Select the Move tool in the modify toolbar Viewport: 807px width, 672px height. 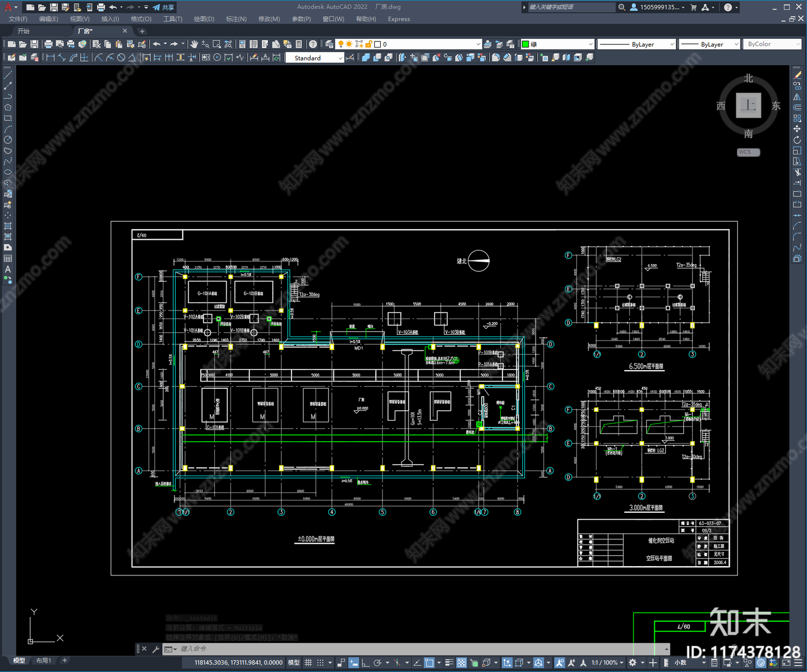(x=797, y=129)
